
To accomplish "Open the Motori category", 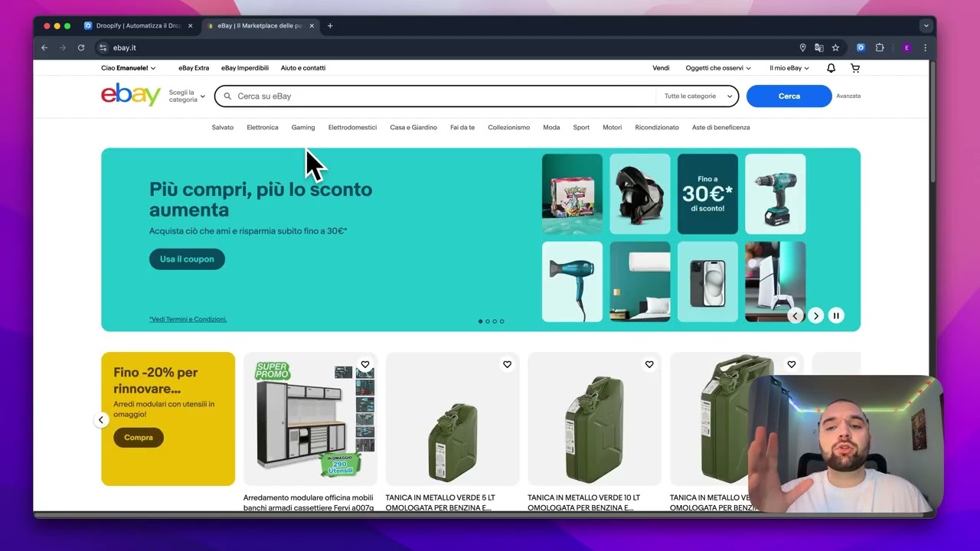I will click(612, 128).
